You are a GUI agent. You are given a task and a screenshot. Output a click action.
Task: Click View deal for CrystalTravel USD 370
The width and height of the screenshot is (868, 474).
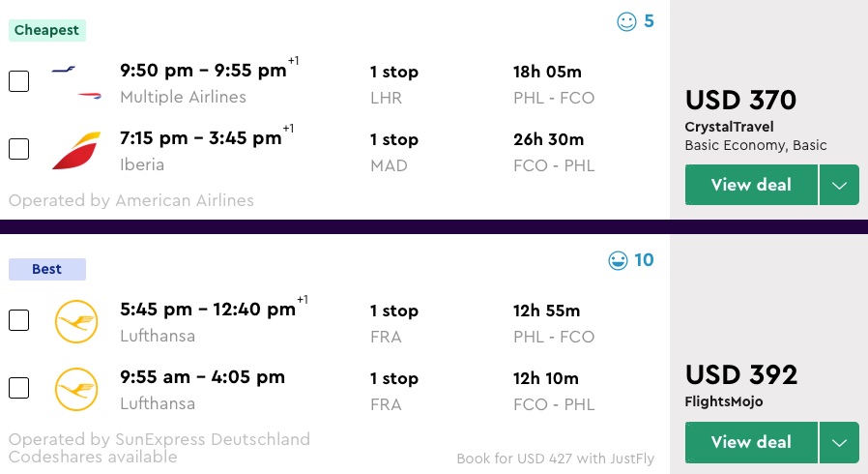(x=751, y=186)
